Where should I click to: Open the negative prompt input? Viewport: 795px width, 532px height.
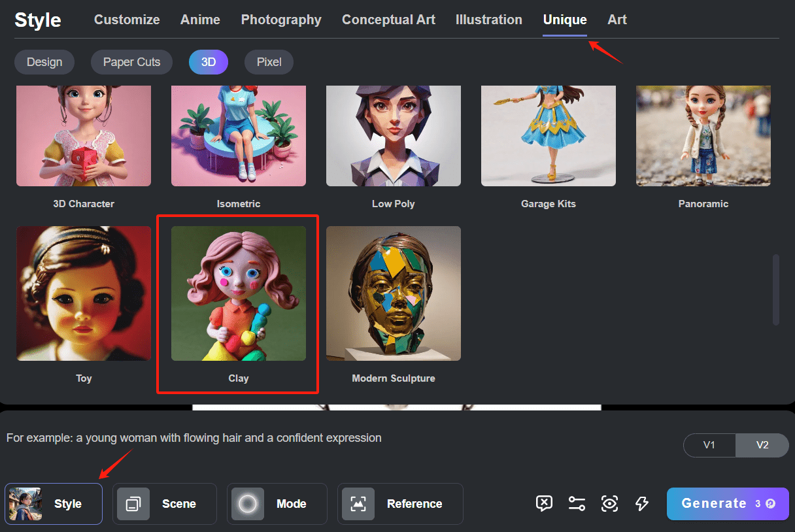coord(544,503)
